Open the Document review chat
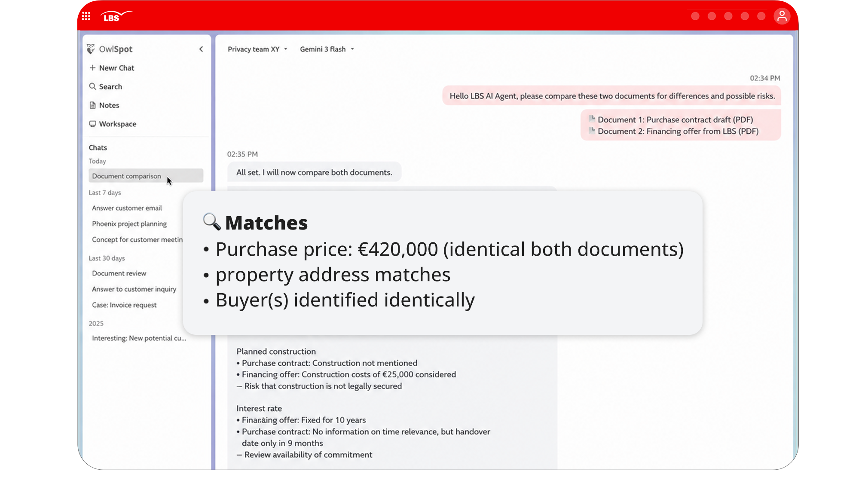Viewport: 868px width, 502px height. (x=119, y=273)
